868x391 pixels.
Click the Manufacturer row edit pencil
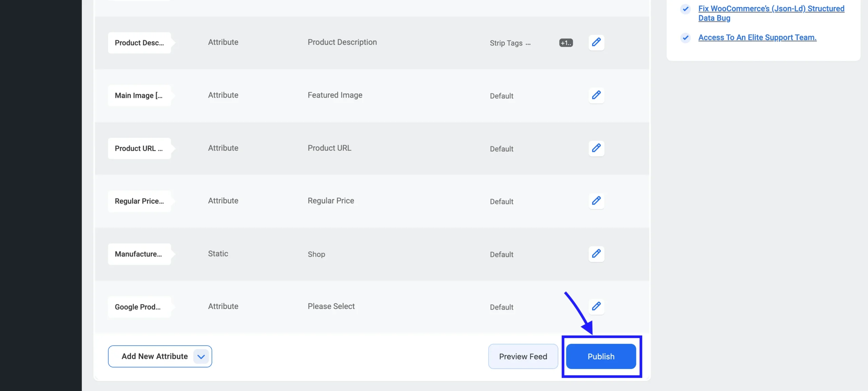596,254
